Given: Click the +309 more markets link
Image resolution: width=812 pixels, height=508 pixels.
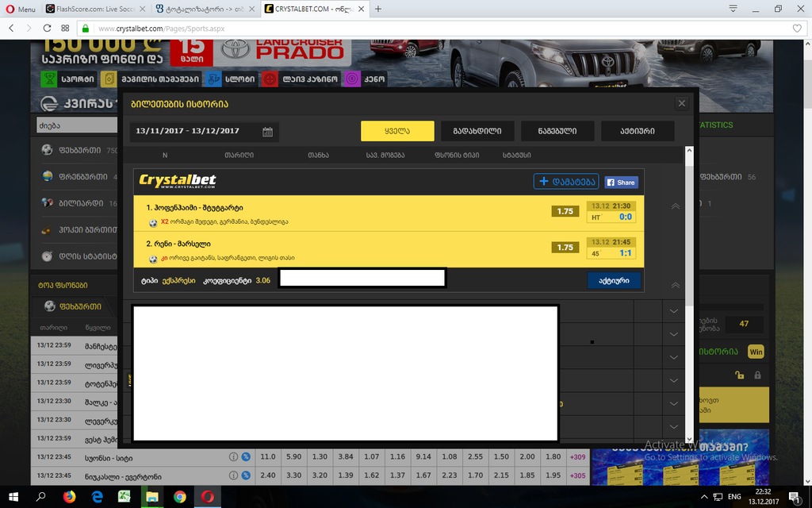Looking at the screenshot, I should click(577, 456).
